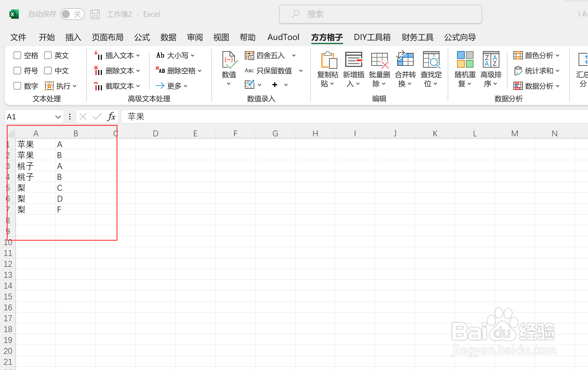Switch to the 插入 tab
Image resolution: width=588 pixels, height=370 pixels.
click(73, 37)
